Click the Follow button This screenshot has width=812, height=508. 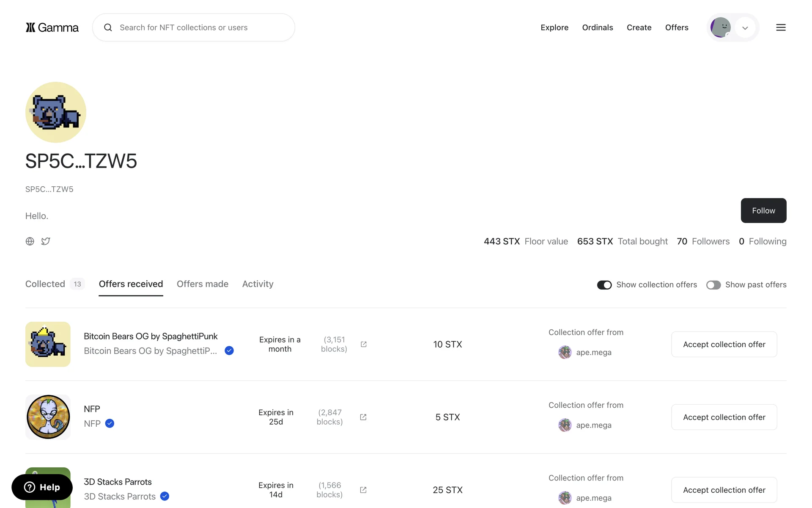[763, 210]
